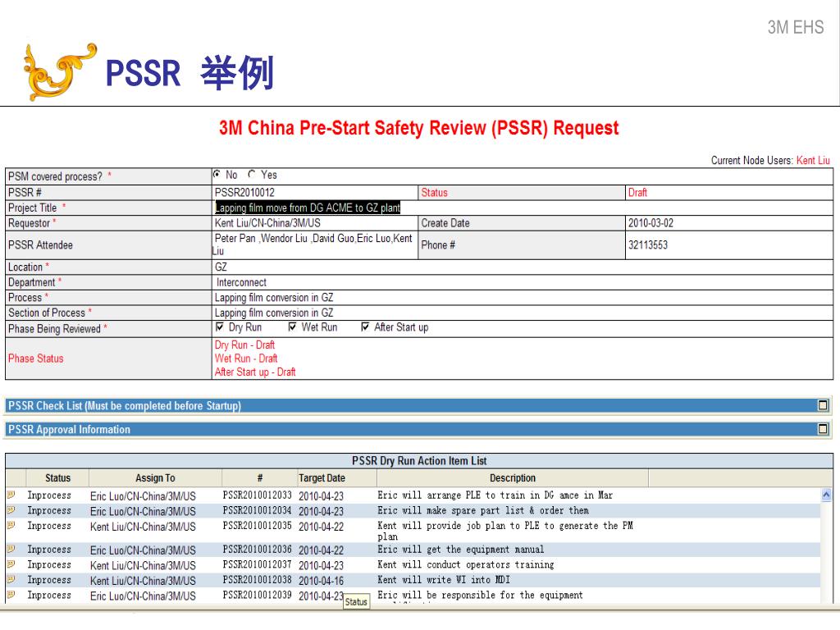Open note icon for item PSSR2010012034
The image size is (840, 630).
11,510
